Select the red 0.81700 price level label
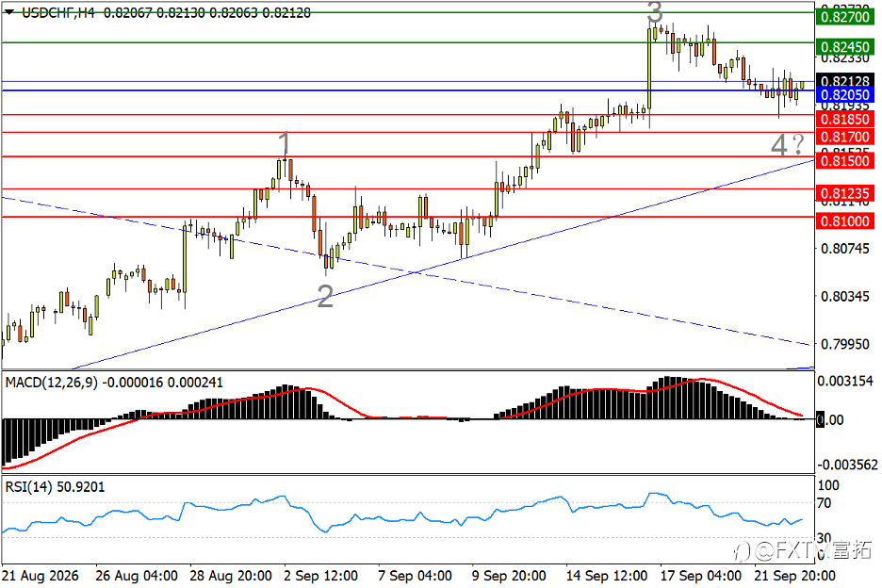The image size is (882, 588). (x=845, y=137)
